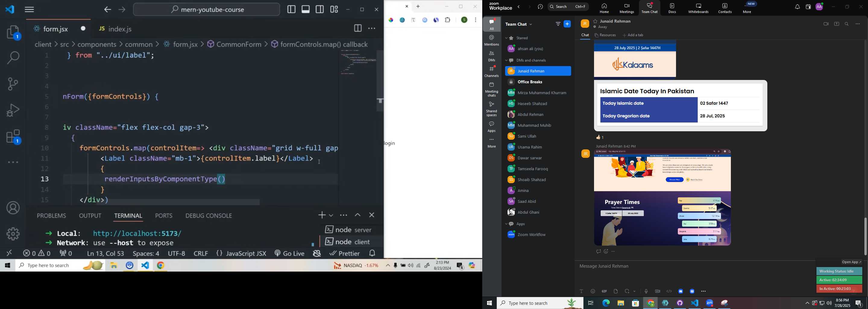The image size is (868, 309).
Task: Open screenshot options dropdown arrow
Action: click(x=634, y=291)
